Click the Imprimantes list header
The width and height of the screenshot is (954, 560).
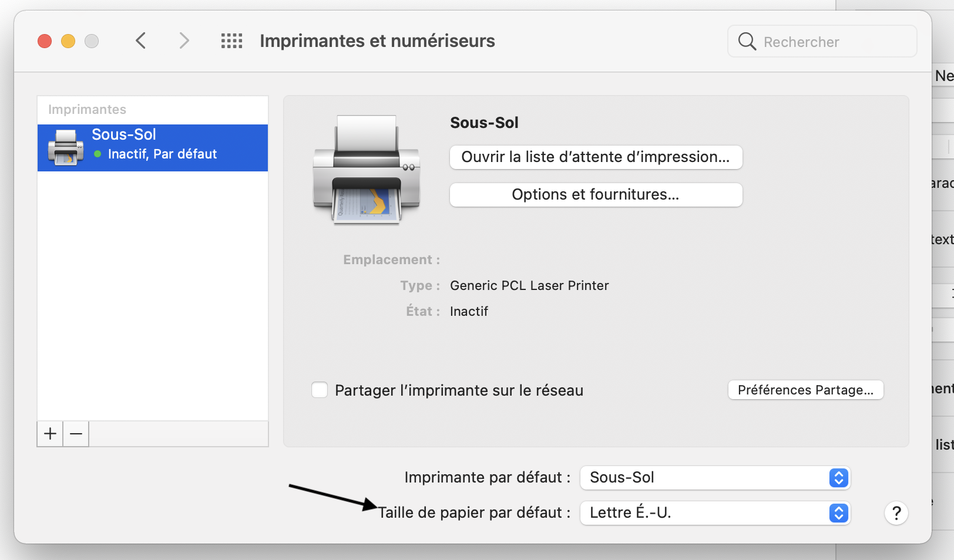coord(88,110)
